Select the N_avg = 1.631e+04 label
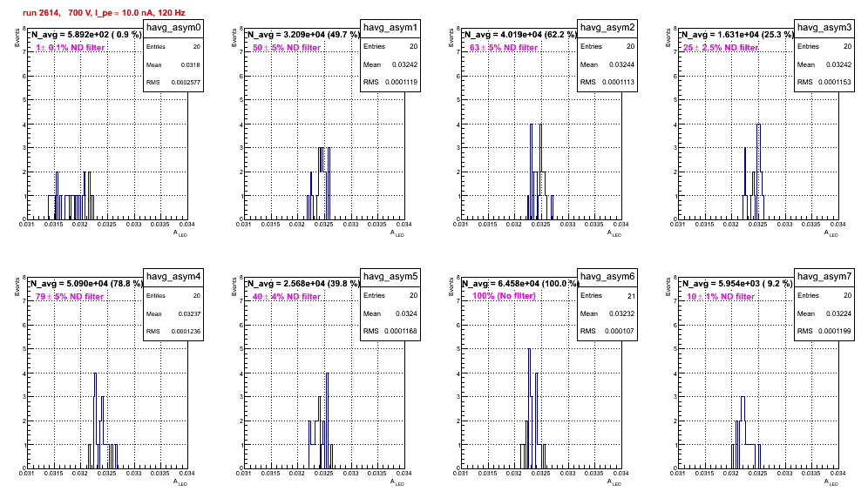This screenshot has height=498, width=868. [737, 35]
